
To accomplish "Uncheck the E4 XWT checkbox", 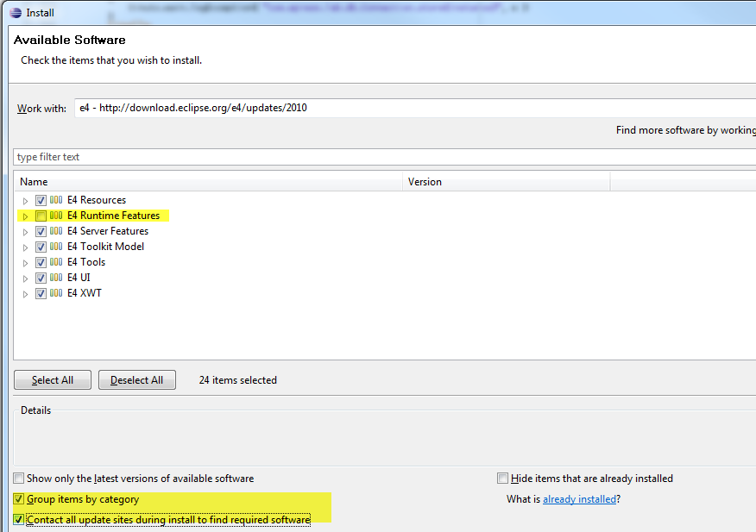I will tap(41, 293).
